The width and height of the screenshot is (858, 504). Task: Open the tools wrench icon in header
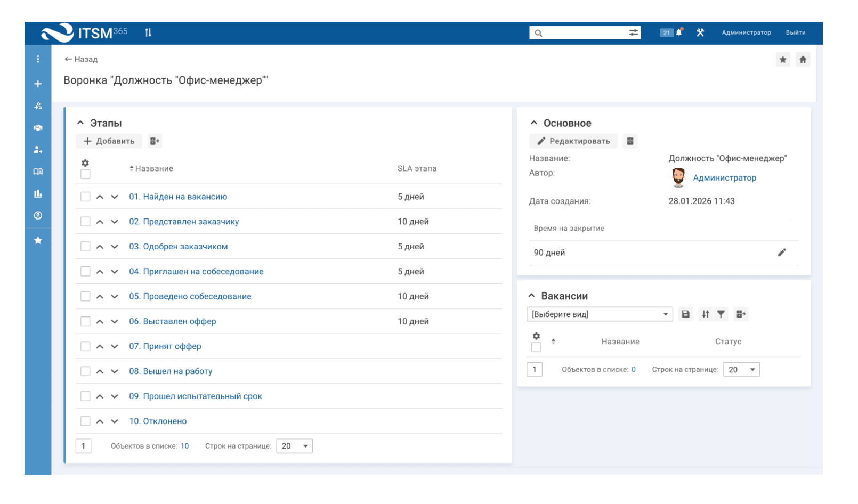tap(700, 32)
